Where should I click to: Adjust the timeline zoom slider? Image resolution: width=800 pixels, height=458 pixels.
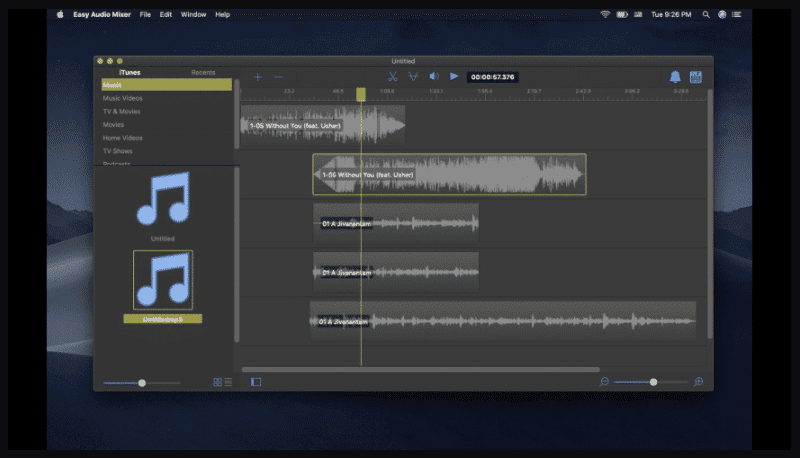point(653,382)
